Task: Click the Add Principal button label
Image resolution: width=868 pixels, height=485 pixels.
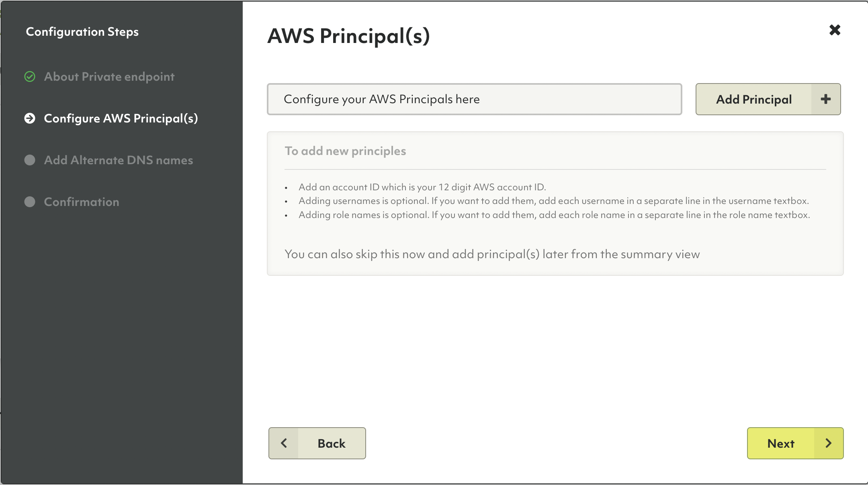Action: click(753, 99)
